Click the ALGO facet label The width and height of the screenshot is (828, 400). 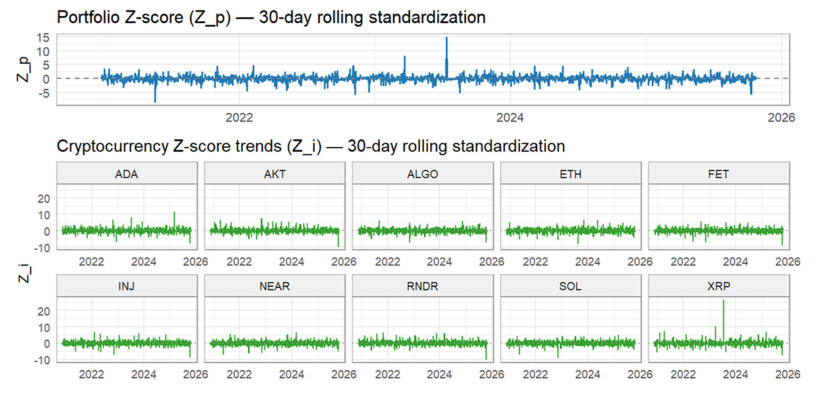point(423,174)
